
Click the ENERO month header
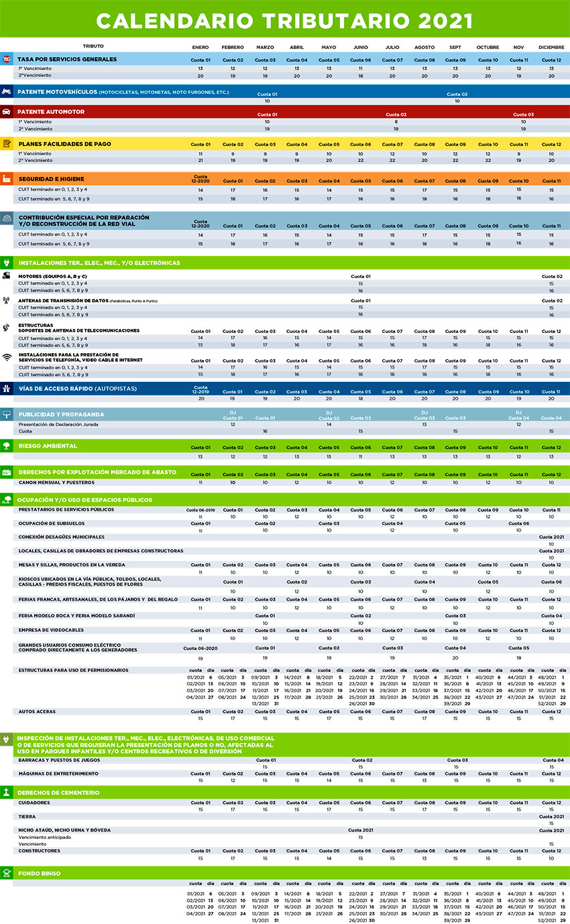(201, 47)
